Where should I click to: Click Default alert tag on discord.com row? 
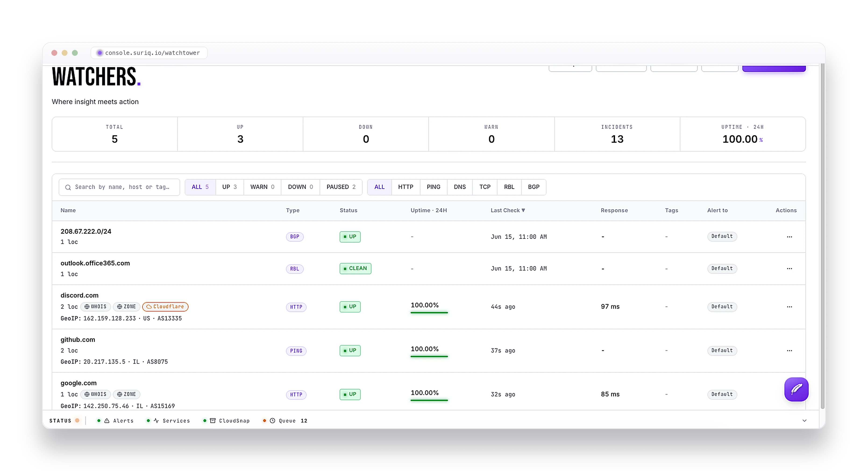coord(722,307)
